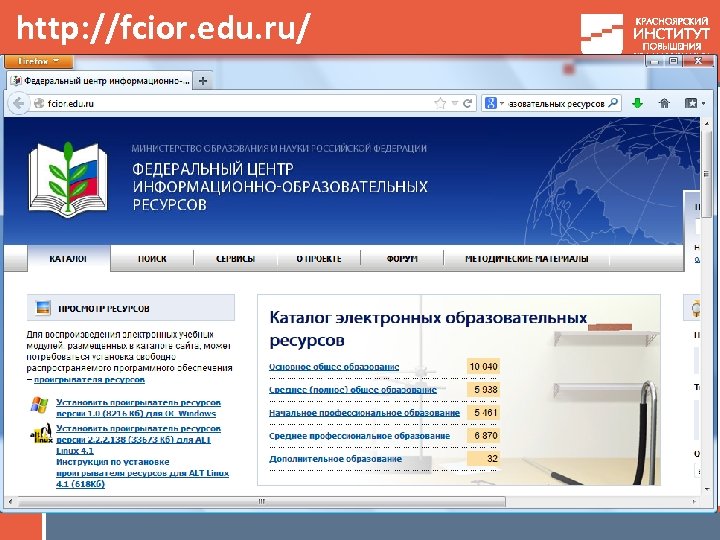The width and height of the screenshot is (720, 540).
Task: Click the 5 461 resource count
Action: 484,412
